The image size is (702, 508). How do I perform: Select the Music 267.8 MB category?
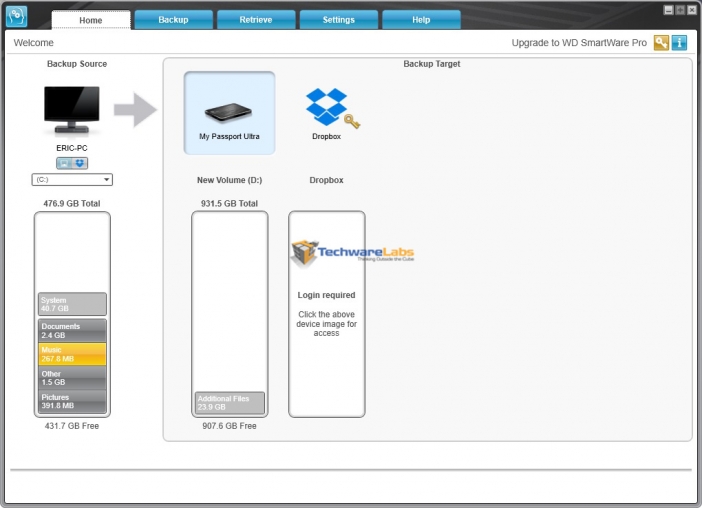(x=72, y=354)
